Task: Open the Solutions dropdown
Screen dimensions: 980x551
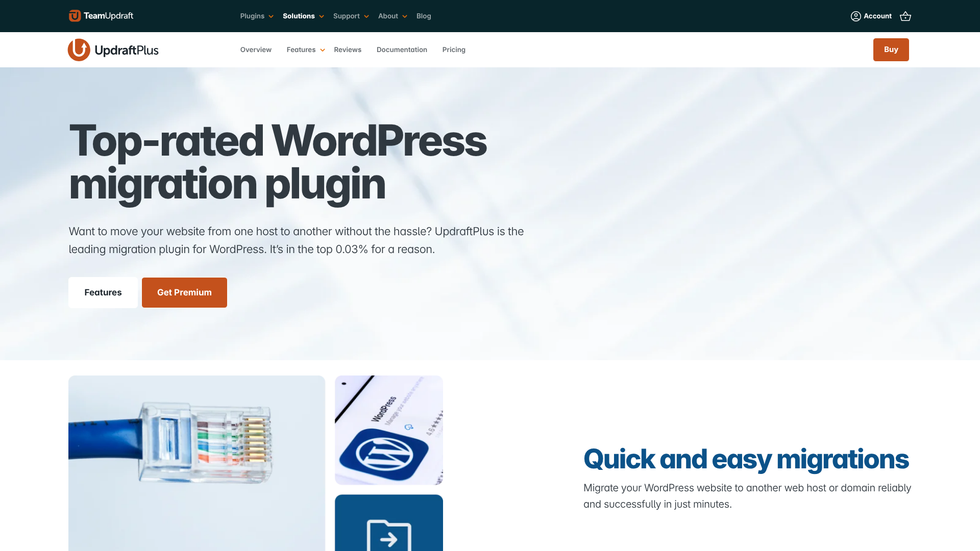Action: (x=299, y=16)
